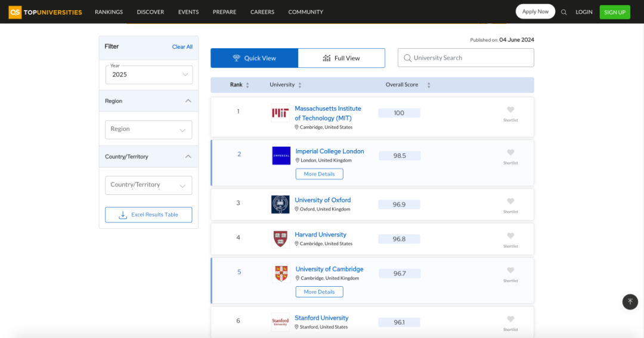Screen dimensions: 644x338
Task: Click the scroll-to-top arrow button
Action: (x=630, y=302)
